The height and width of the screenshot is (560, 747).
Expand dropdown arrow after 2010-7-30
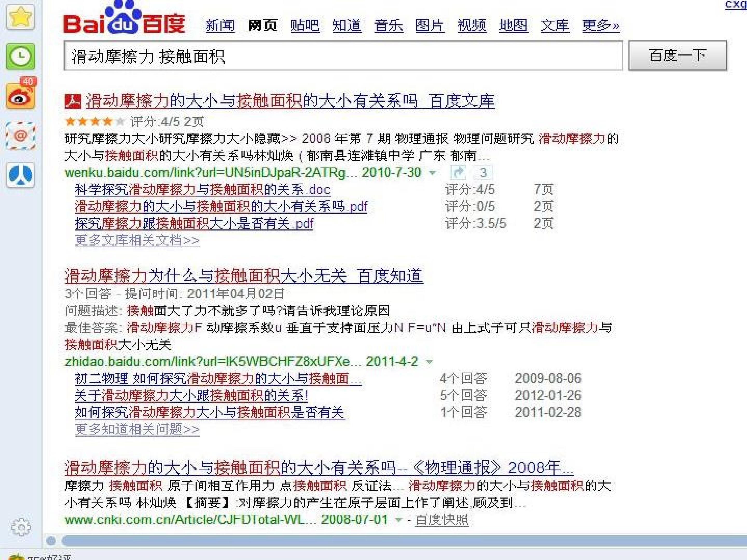click(x=432, y=173)
